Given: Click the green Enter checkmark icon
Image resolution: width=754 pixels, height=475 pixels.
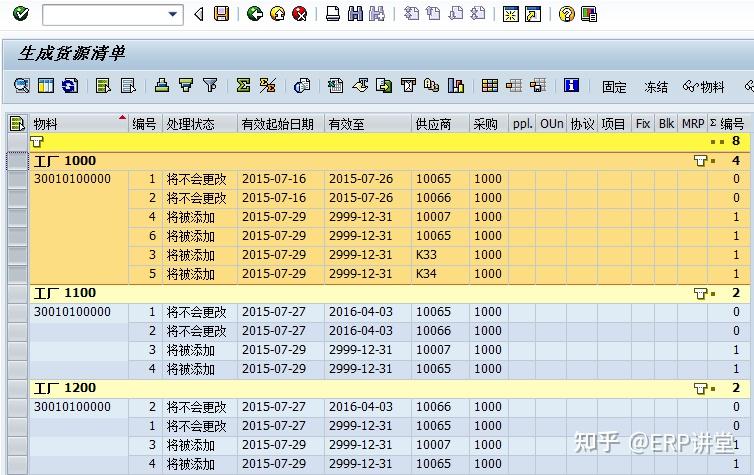Looking at the screenshot, I should point(21,13).
